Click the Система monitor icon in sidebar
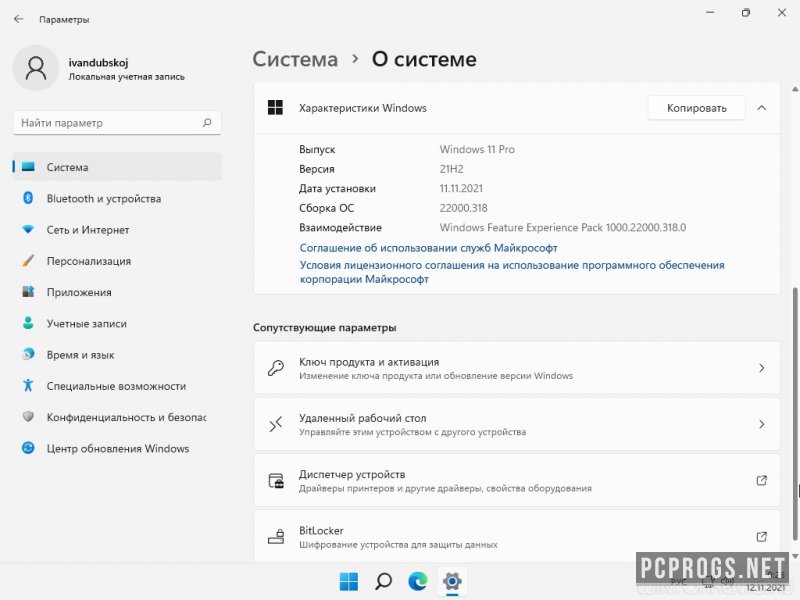800x600 pixels. 29,167
